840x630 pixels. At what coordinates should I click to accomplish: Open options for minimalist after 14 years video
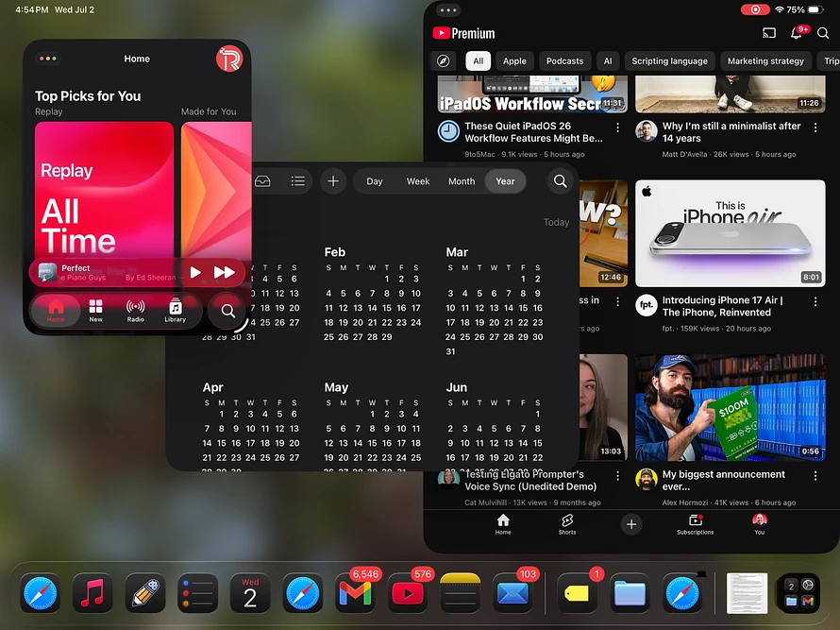coord(815,128)
